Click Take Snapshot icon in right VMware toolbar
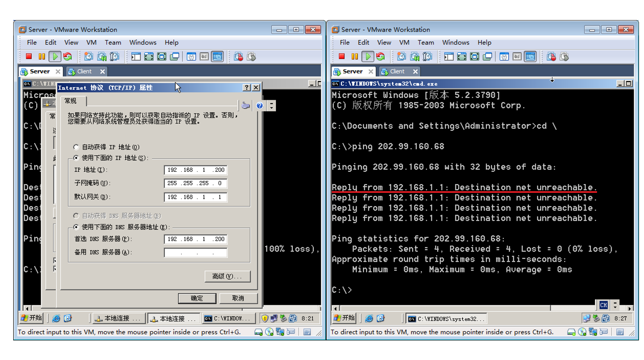Screen dimensions: 644x360 point(401,57)
